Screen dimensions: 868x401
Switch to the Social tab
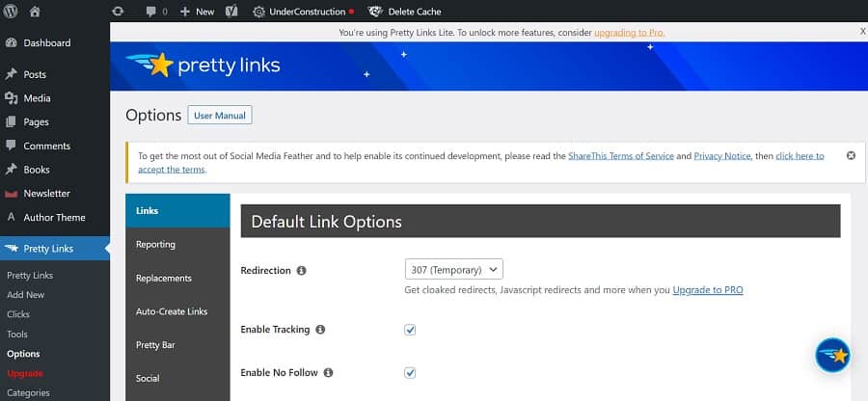[177, 378]
